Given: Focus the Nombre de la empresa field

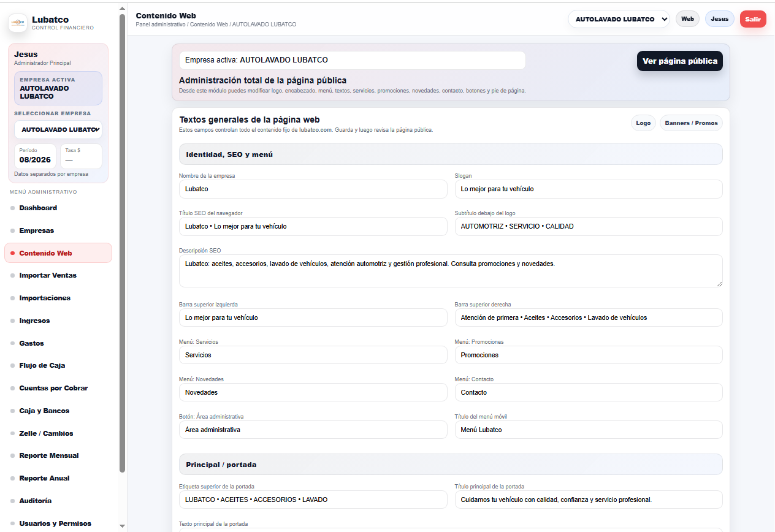Looking at the screenshot, I should pyautogui.click(x=313, y=189).
